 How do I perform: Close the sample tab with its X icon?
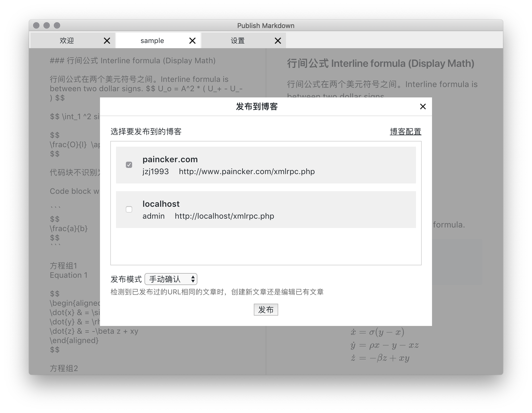click(x=192, y=41)
